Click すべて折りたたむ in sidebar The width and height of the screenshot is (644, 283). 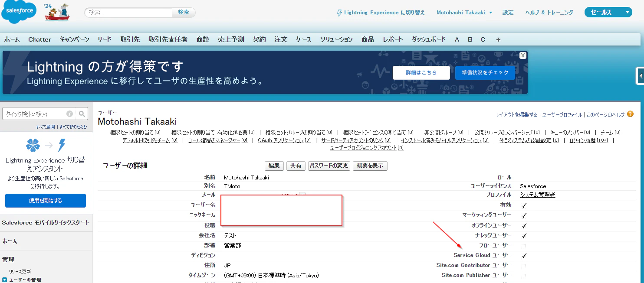73,127
